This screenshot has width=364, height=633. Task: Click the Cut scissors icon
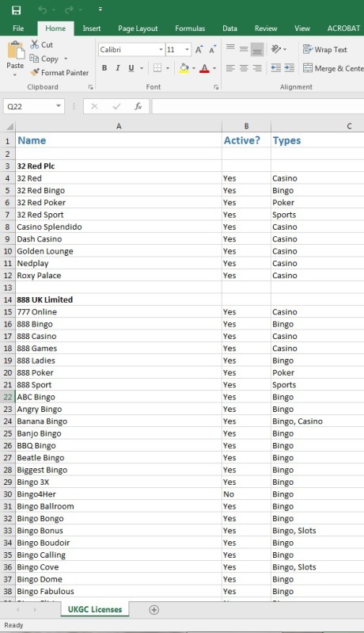35,45
